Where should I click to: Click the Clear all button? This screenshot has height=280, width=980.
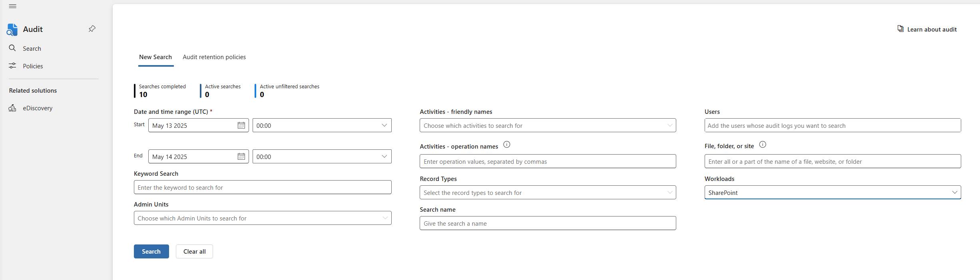click(194, 252)
